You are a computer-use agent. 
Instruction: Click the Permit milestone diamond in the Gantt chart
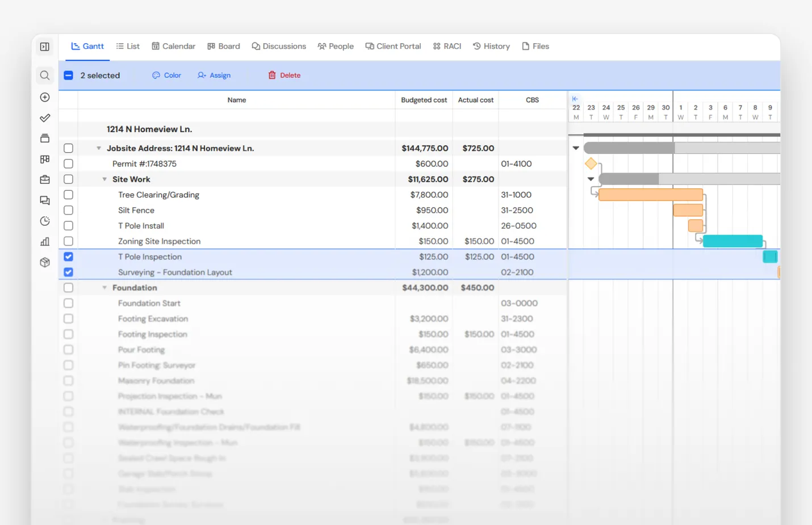(x=591, y=164)
